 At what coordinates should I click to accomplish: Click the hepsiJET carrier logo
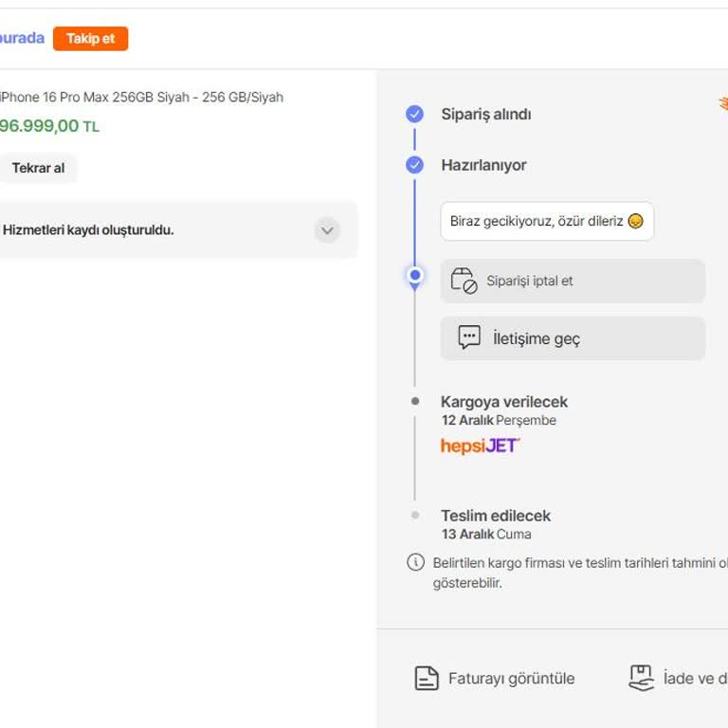480,446
